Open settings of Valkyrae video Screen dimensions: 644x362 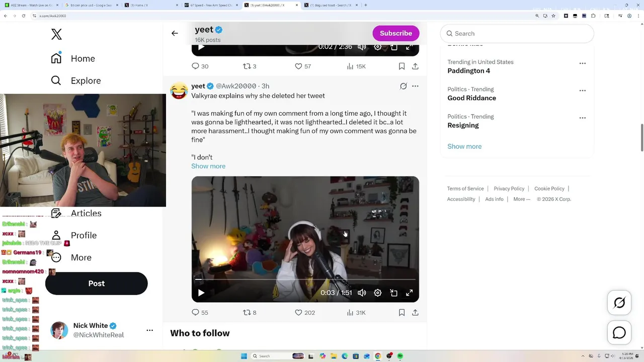pos(378,293)
